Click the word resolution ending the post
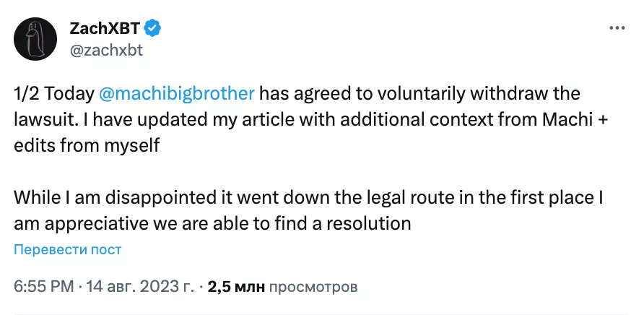This screenshot has width=644, height=315. click(x=367, y=223)
